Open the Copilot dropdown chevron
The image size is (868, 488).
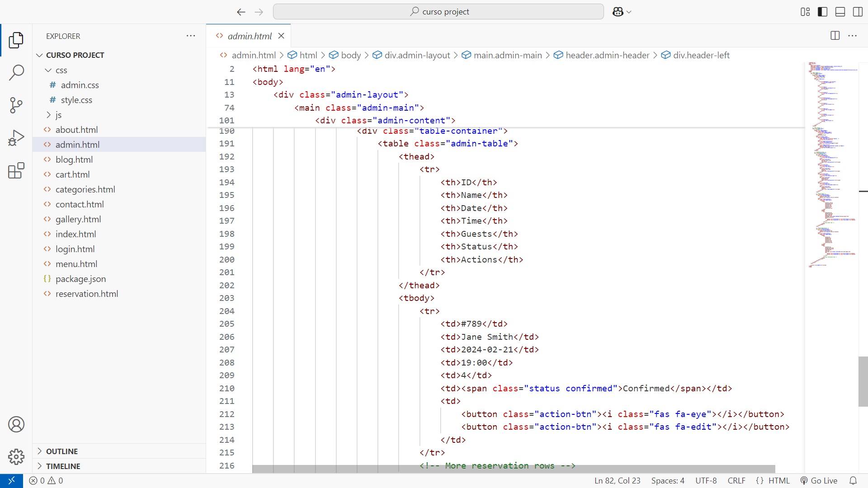pos(629,12)
